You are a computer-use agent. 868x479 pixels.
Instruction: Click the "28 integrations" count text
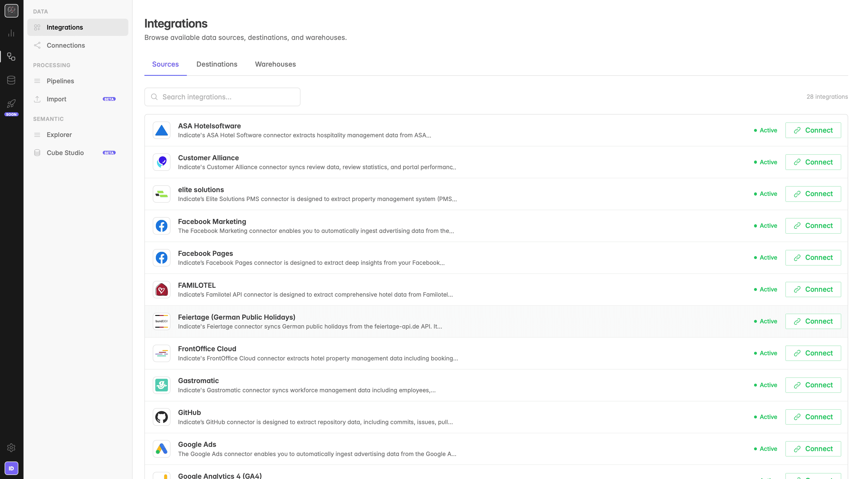[827, 97]
